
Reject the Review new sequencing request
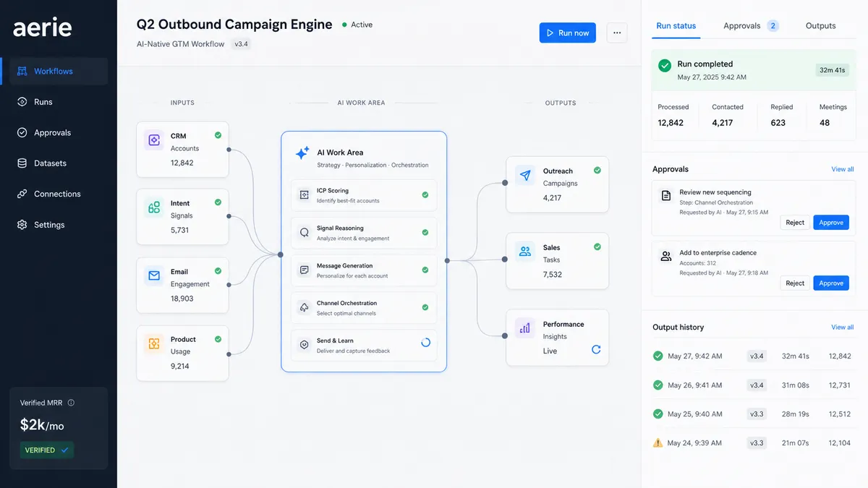click(795, 223)
